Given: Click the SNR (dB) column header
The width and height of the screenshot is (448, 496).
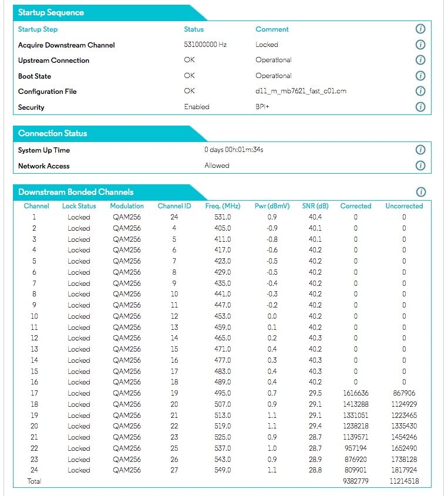Looking at the screenshot, I should 315,206.
